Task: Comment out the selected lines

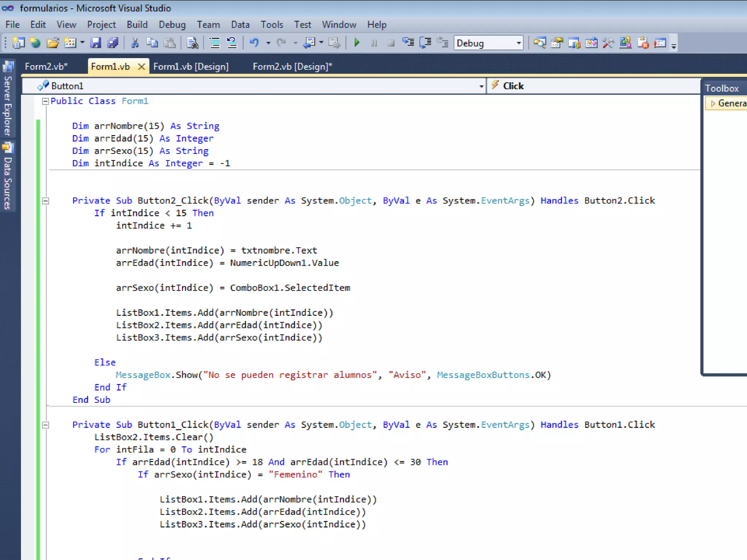Action: (x=215, y=43)
